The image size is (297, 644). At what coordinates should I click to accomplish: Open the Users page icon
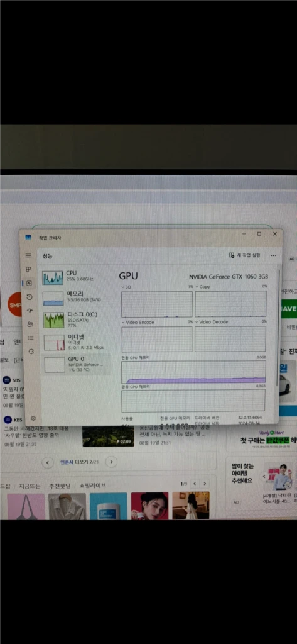[30, 324]
